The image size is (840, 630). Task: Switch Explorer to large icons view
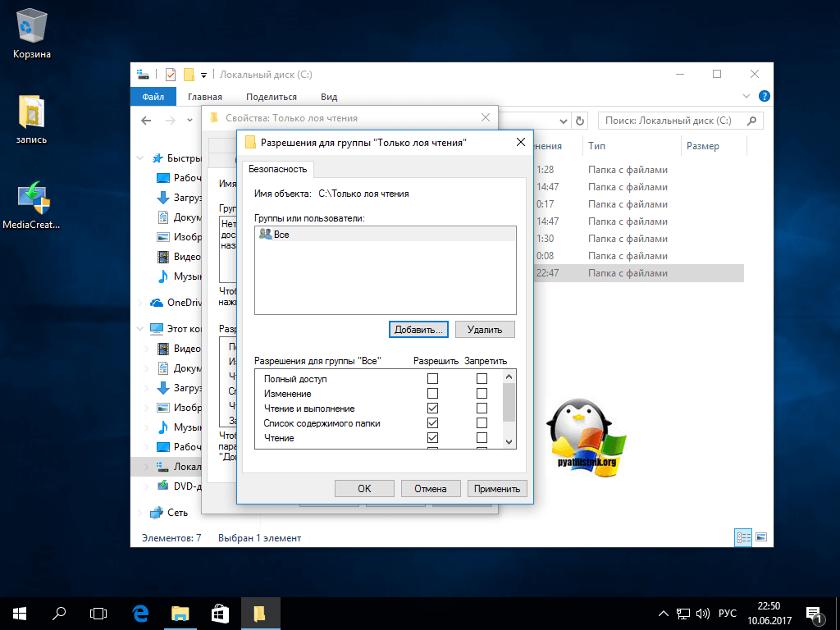coord(761,537)
